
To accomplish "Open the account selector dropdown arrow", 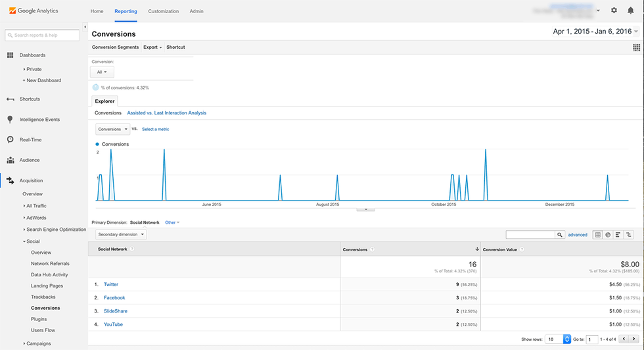I will point(598,11).
